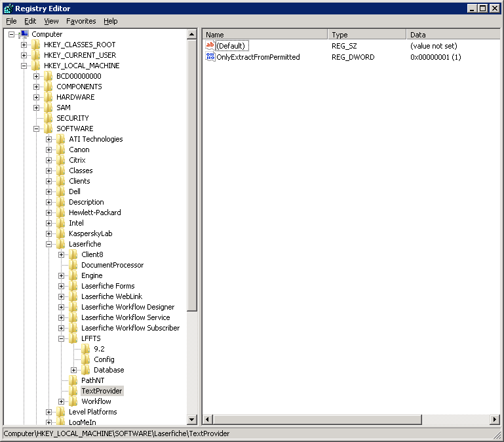Sort values by the Name column header
Image resolution: width=504 pixels, height=442 pixels.
point(265,34)
